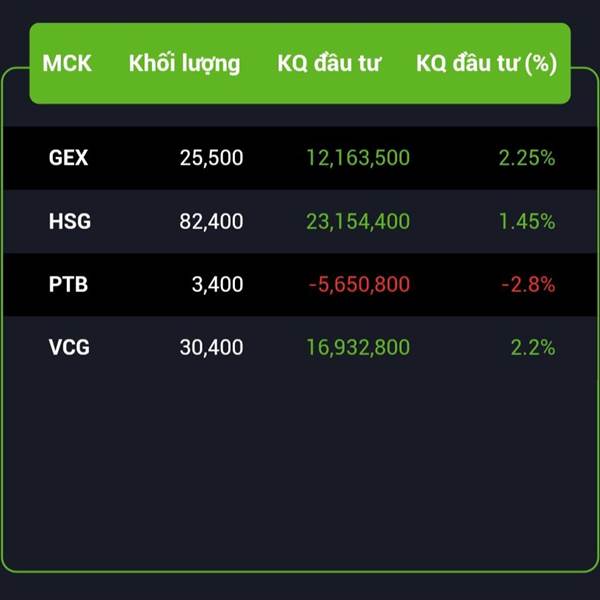This screenshot has height=600, width=600.
Task: Click PTB loss -5,650,800
Action: (x=359, y=285)
